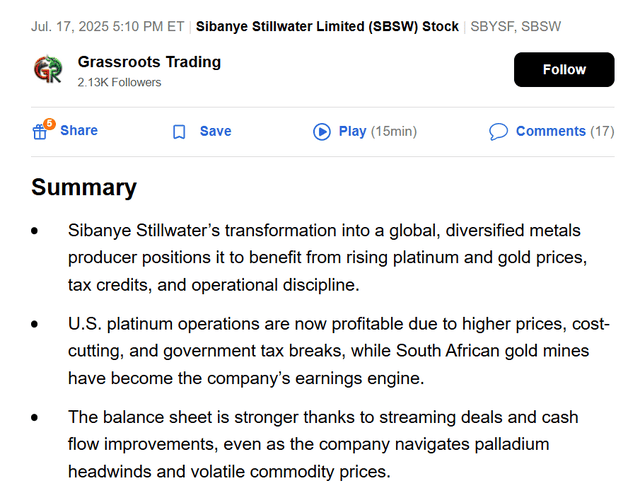The image size is (640, 493).
Task: Follow Grassroots Trading with the Follow button
Action: click(564, 70)
